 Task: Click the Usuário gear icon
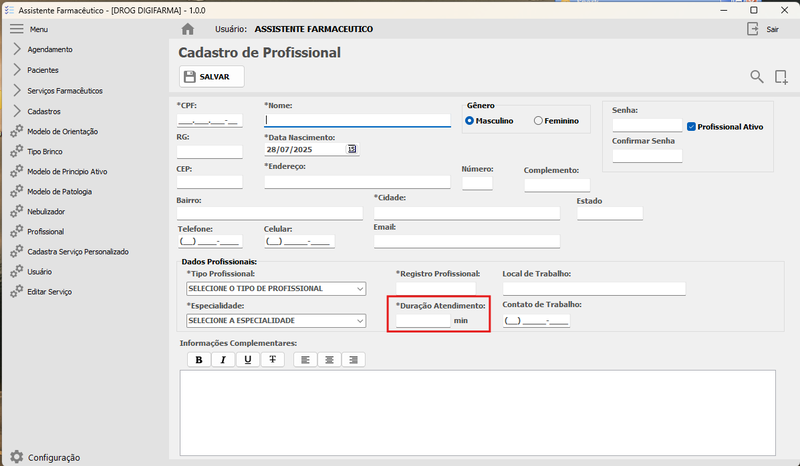17,271
